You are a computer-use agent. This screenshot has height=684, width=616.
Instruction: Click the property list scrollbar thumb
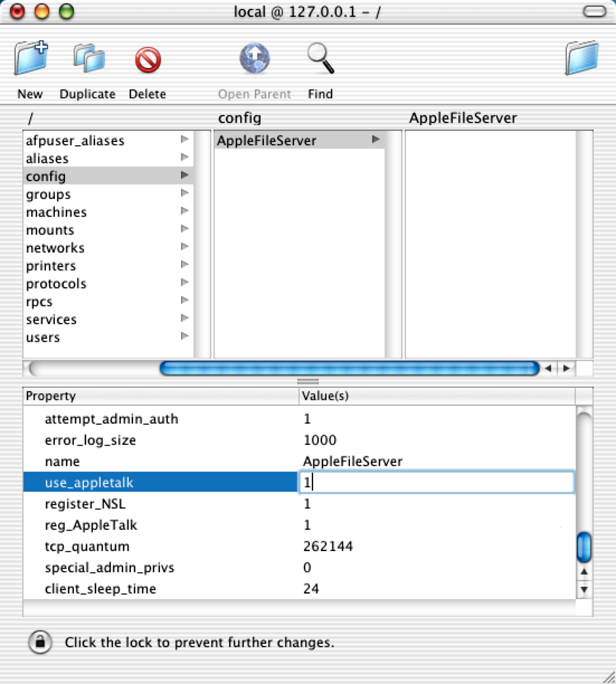tap(584, 547)
